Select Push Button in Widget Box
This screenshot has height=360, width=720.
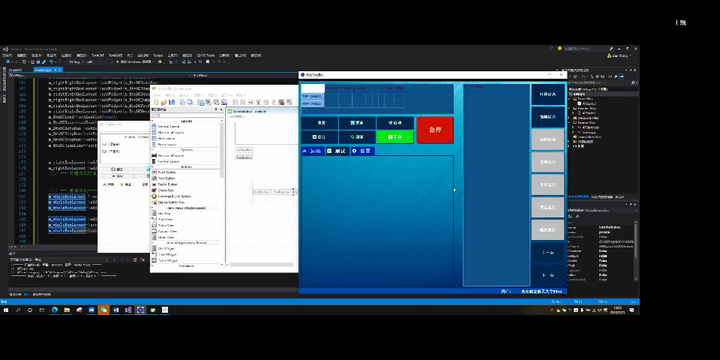pyautogui.click(x=167, y=172)
